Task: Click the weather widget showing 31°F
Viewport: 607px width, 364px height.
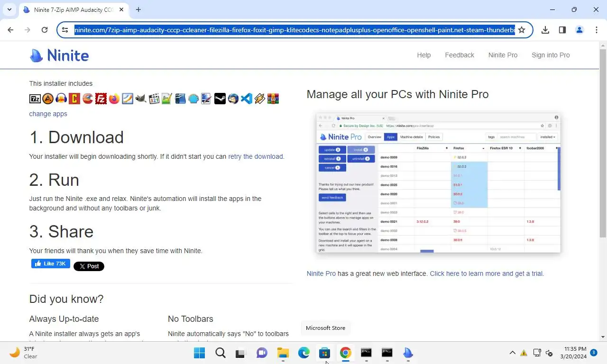Action: pyautogui.click(x=24, y=353)
